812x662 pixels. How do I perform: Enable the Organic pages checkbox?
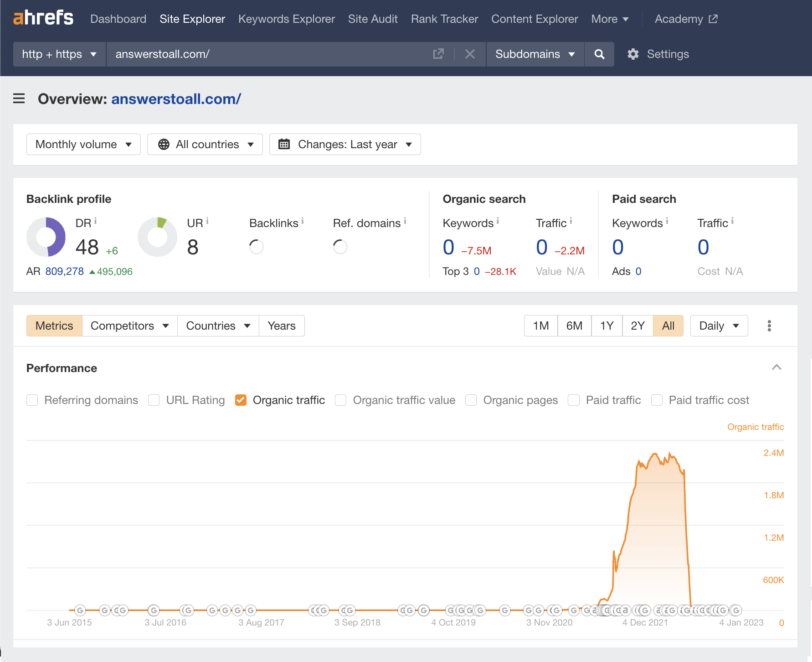(x=471, y=400)
